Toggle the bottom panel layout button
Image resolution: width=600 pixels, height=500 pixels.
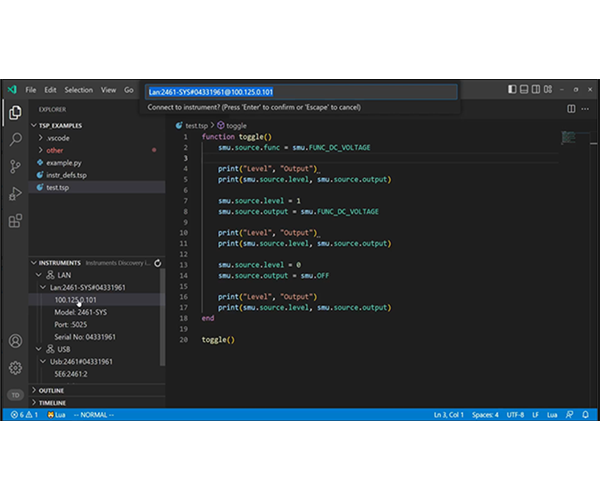[525, 90]
